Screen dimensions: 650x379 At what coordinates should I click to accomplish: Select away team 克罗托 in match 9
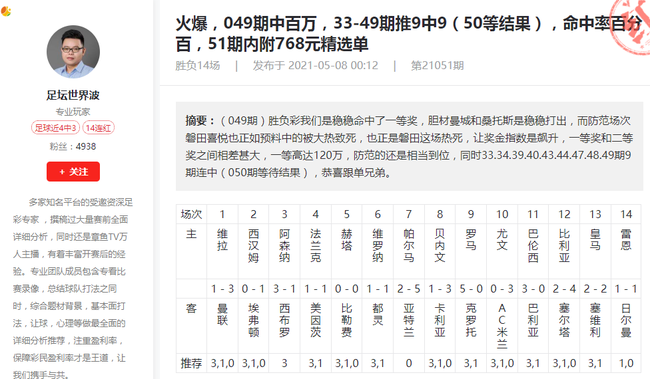[x=471, y=320]
